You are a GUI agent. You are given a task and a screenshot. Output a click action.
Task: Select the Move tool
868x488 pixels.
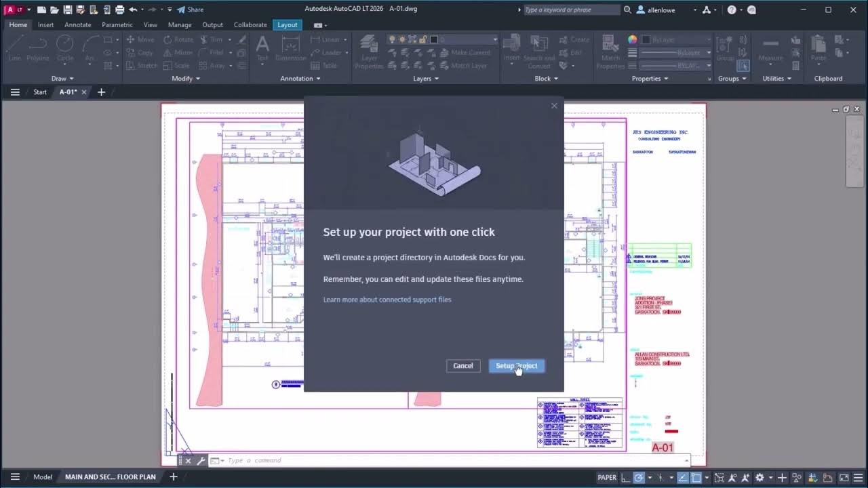(x=144, y=39)
